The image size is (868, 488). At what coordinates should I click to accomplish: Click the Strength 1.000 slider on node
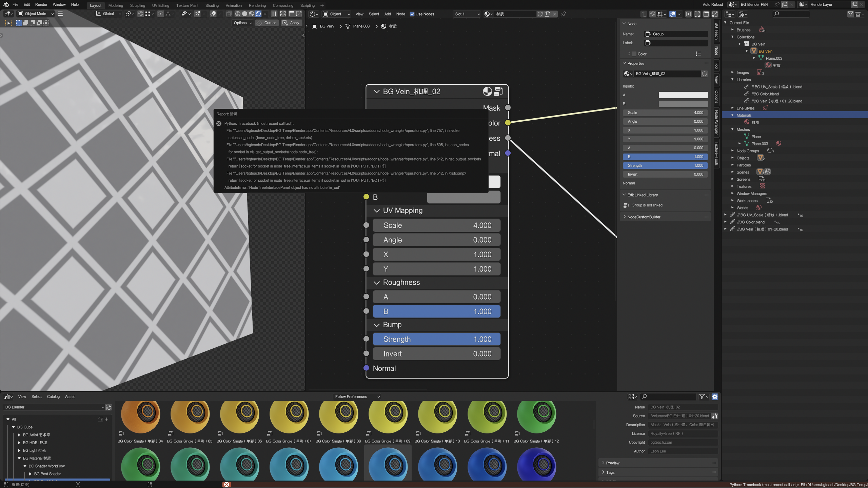tap(437, 339)
